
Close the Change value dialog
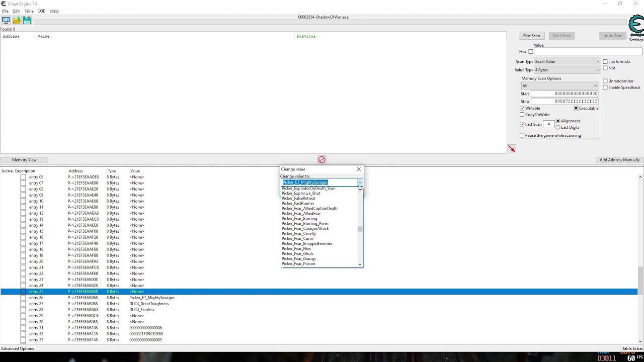point(359,169)
